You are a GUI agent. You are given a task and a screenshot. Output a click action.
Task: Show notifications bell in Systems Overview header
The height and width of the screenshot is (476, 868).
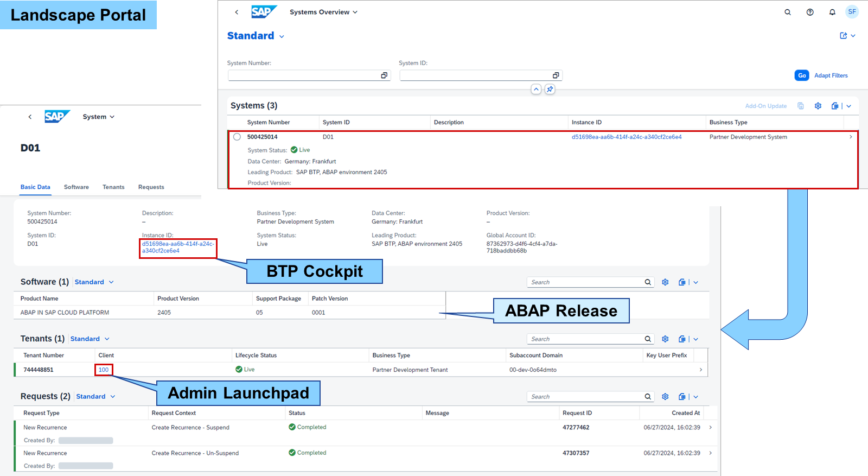(x=832, y=12)
